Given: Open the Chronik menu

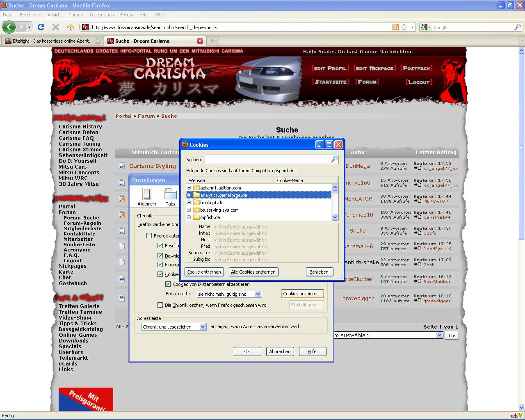Looking at the screenshot, I should tap(76, 15).
